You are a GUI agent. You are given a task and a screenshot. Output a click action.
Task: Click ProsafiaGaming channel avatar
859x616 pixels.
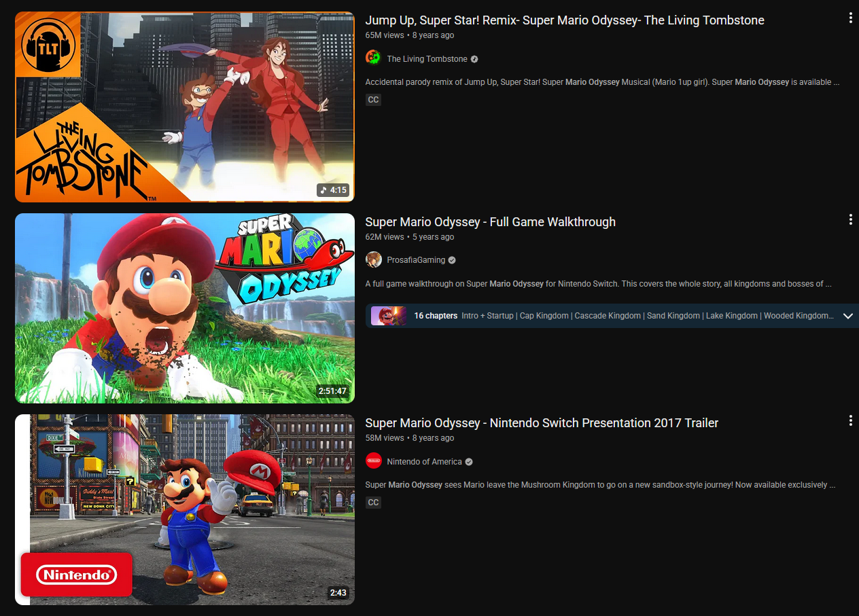[x=373, y=259]
